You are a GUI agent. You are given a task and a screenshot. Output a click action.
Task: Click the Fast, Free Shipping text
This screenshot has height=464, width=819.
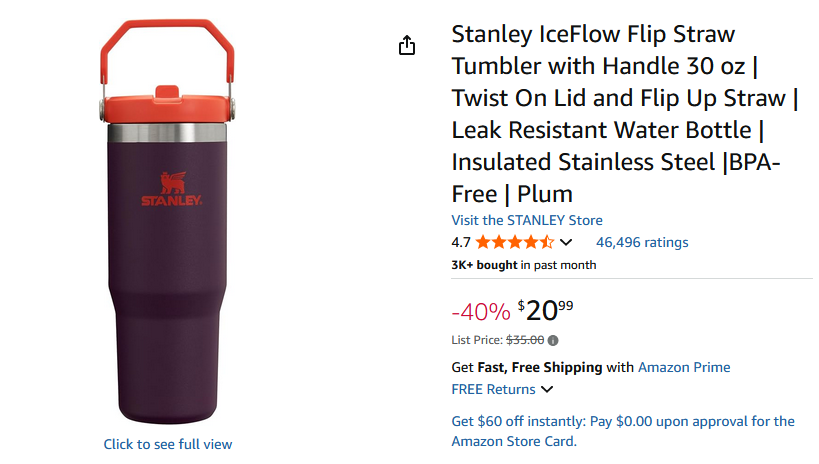[540, 367]
